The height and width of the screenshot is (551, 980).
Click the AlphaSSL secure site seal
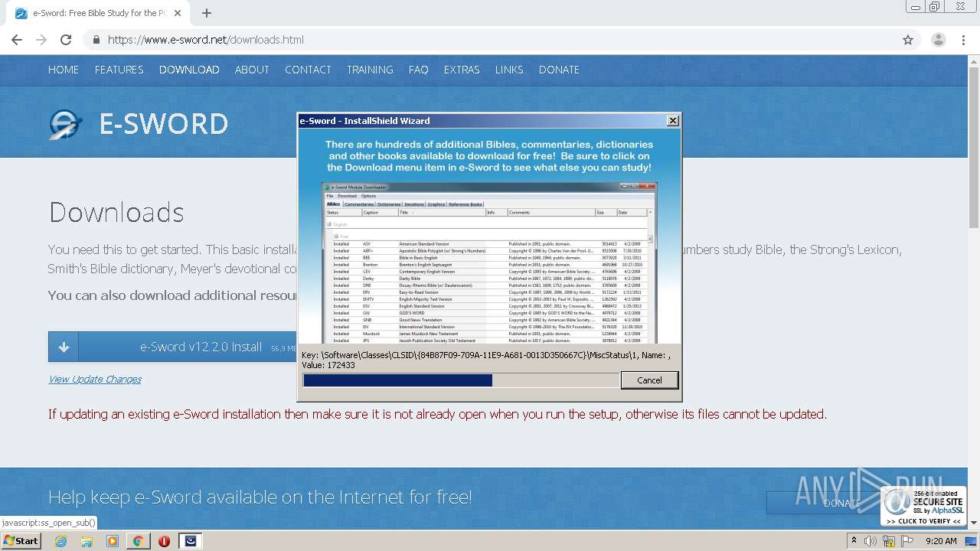[923, 506]
